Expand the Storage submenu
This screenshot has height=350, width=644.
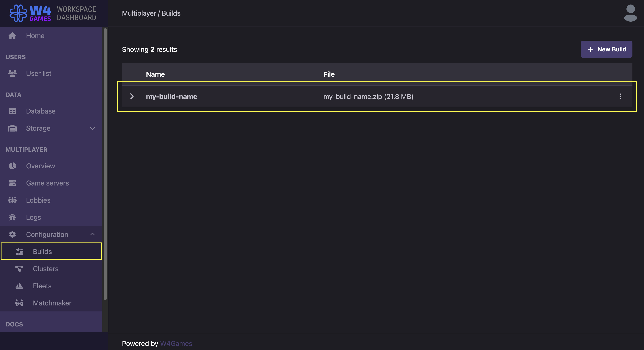pyautogui.click(x=92, y=128)
